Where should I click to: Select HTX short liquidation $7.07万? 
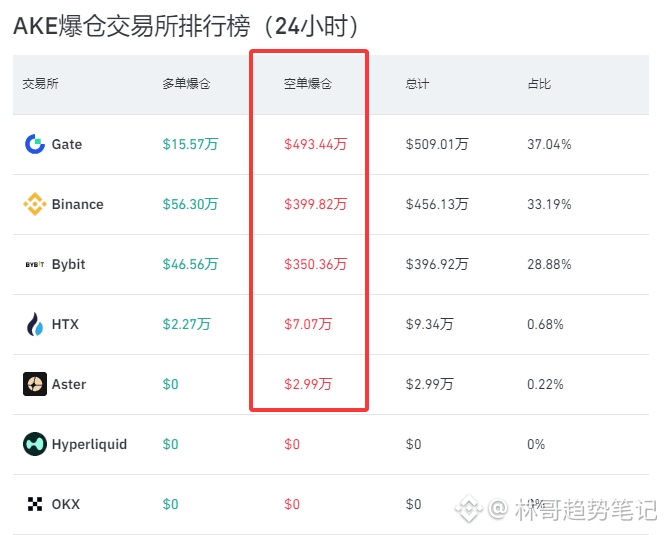(308, 324)
